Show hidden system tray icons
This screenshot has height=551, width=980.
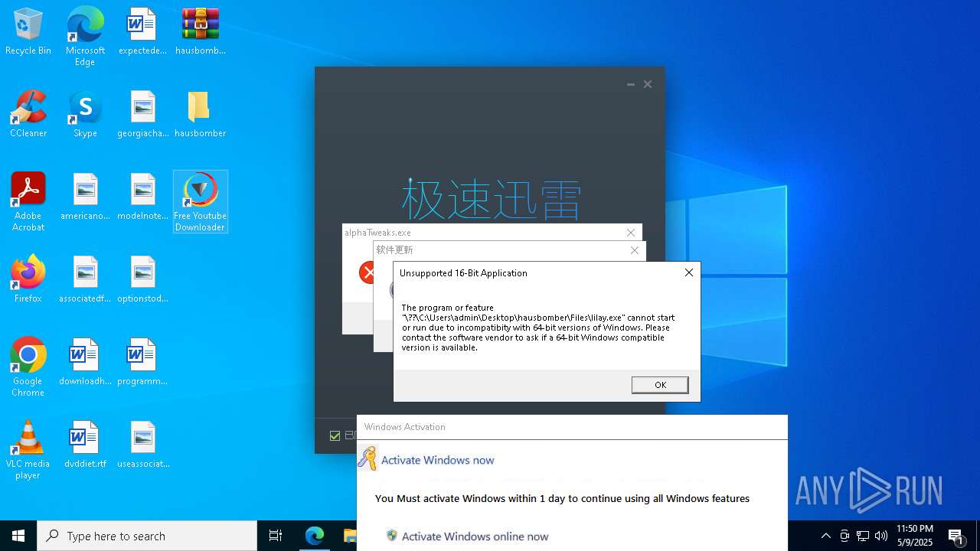pyautogui.click(x=825, y=536)
